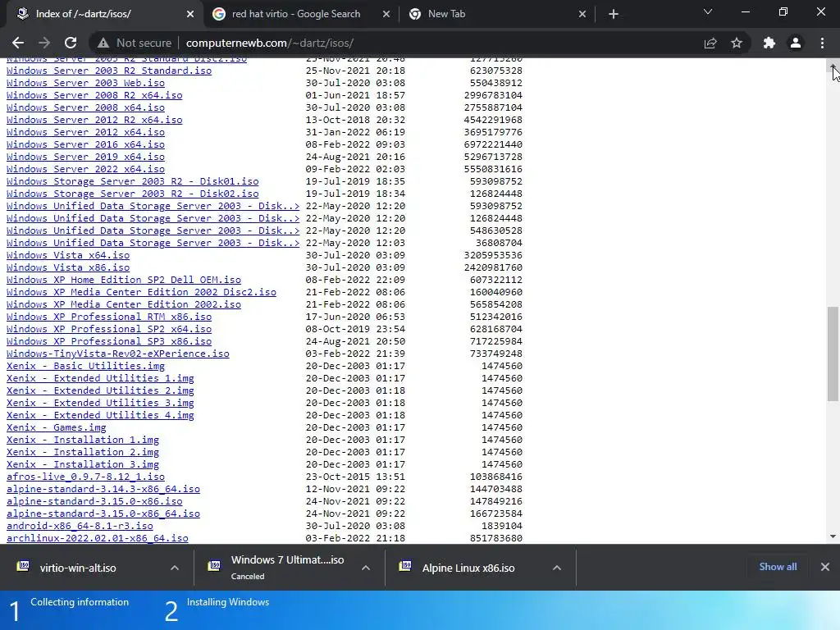Open the profile account icon
The image size is (840, 630).
pos(796,43)
